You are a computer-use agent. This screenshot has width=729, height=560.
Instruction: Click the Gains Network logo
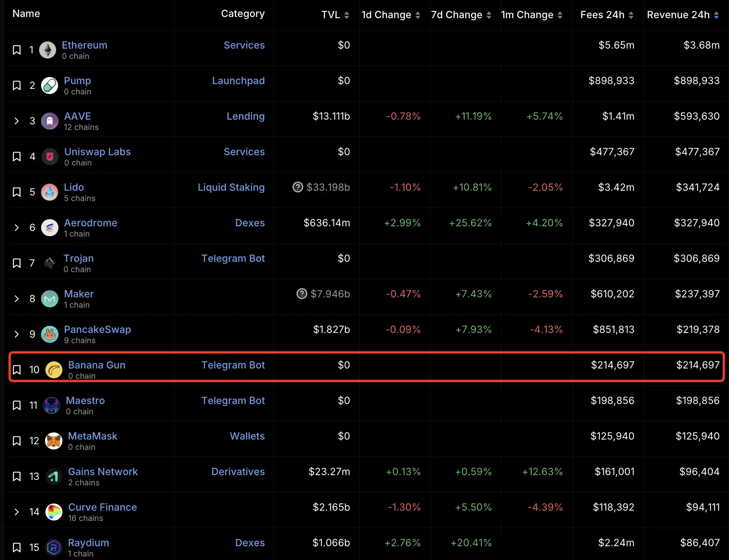pos(54,477)
